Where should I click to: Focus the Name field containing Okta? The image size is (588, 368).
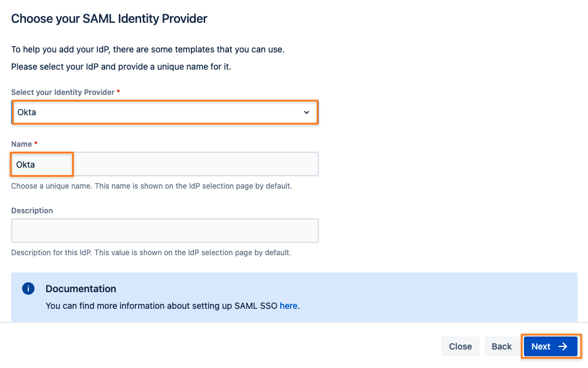click(x=165, y=164)
